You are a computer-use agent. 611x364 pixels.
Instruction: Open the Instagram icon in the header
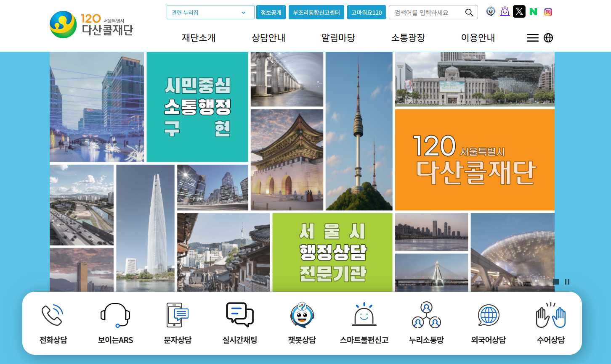[x=548, y=11]
